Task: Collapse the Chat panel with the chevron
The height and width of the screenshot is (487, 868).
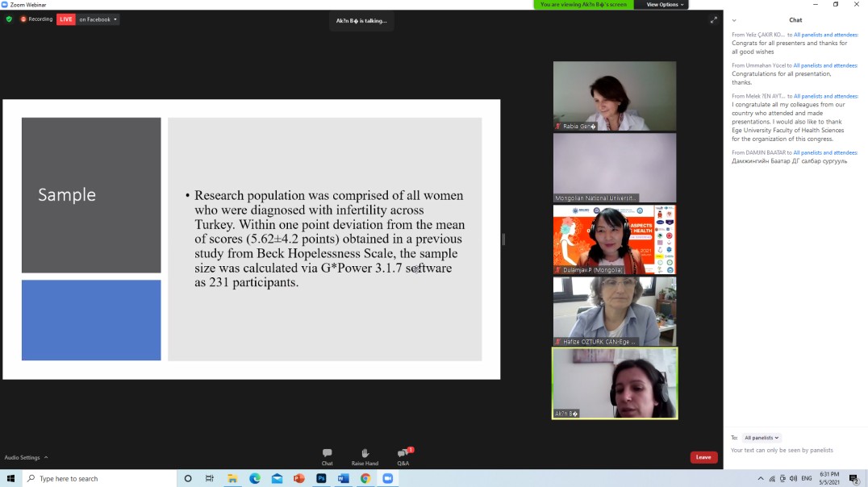Action: (734, 20)
